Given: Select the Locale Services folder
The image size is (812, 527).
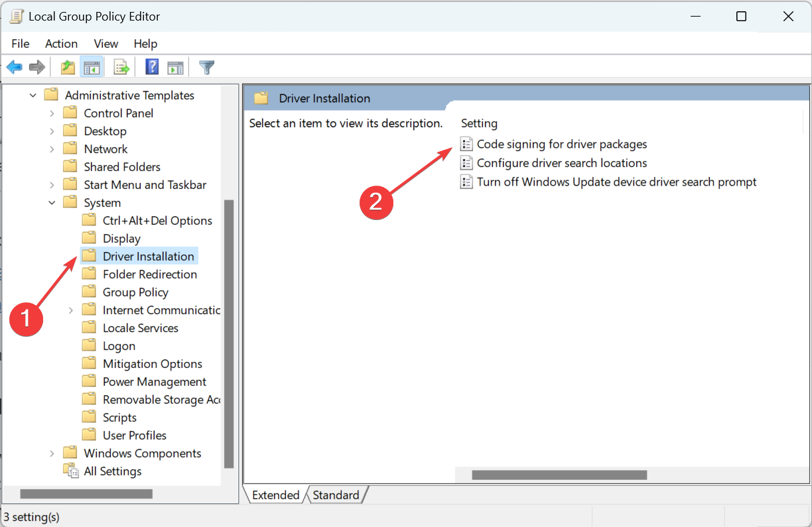Looking at the screenshot, I should [141, 327].
